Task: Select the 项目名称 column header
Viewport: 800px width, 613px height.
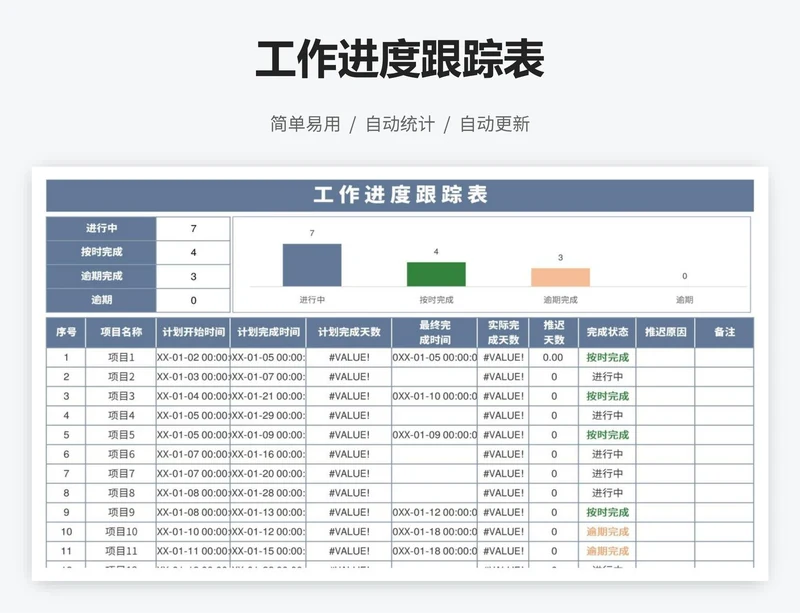Action: [120, 334]
